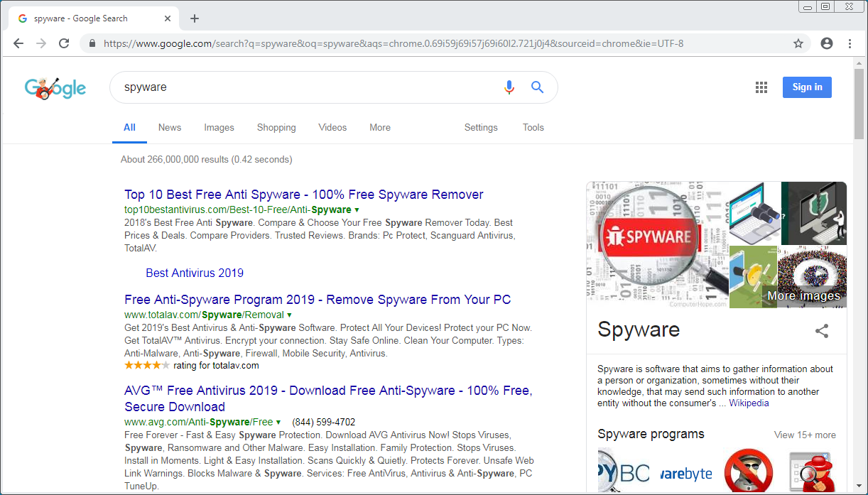
Task: Open AVG Free Antivirus 2019 result
Action: [328, 398]
